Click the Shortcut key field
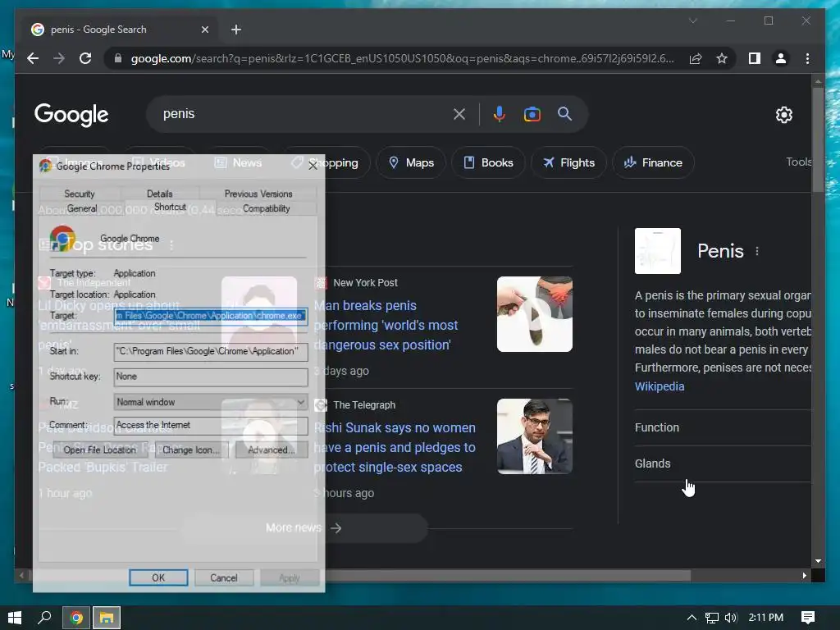 point(211,377)
